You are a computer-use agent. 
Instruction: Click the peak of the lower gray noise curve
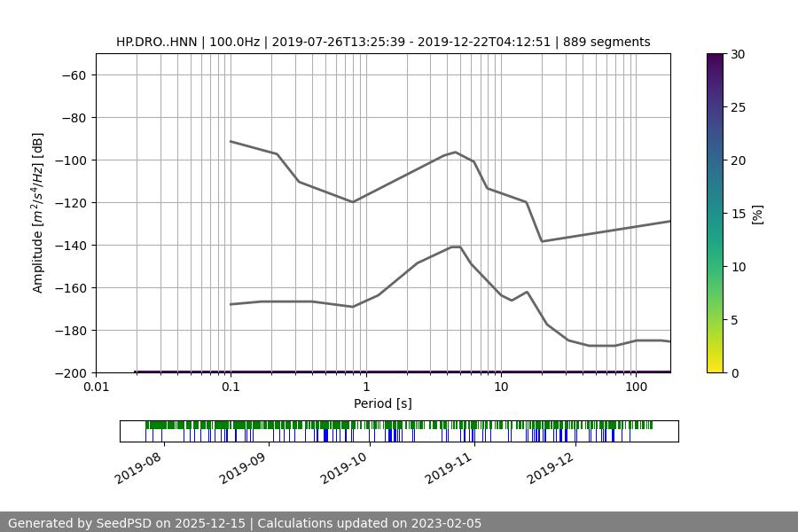tap(456, 247)
